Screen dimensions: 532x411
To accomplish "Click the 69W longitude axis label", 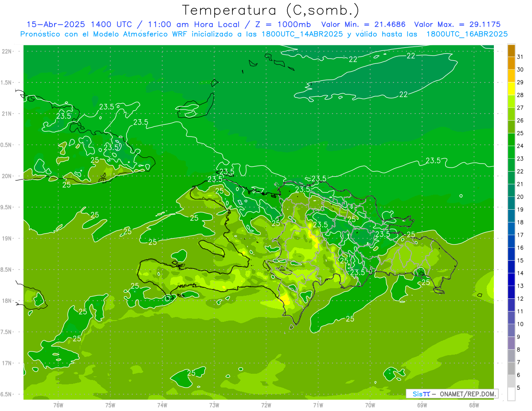I will coord(422,405).
